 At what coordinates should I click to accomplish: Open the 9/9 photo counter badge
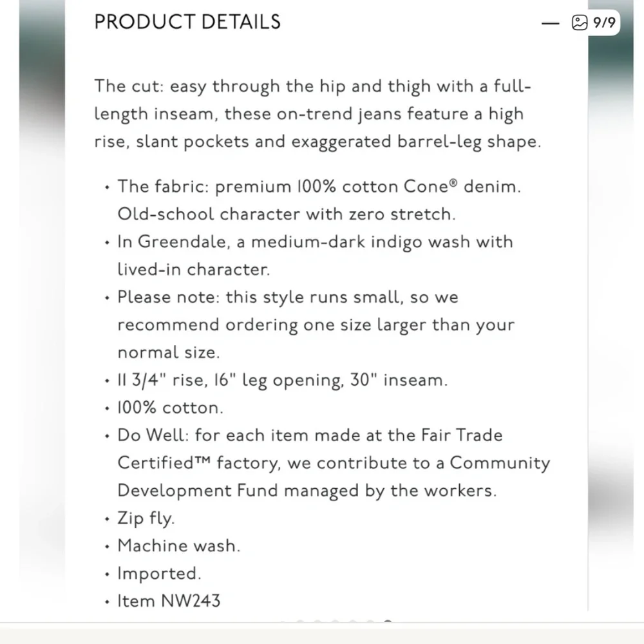[594, 23]
